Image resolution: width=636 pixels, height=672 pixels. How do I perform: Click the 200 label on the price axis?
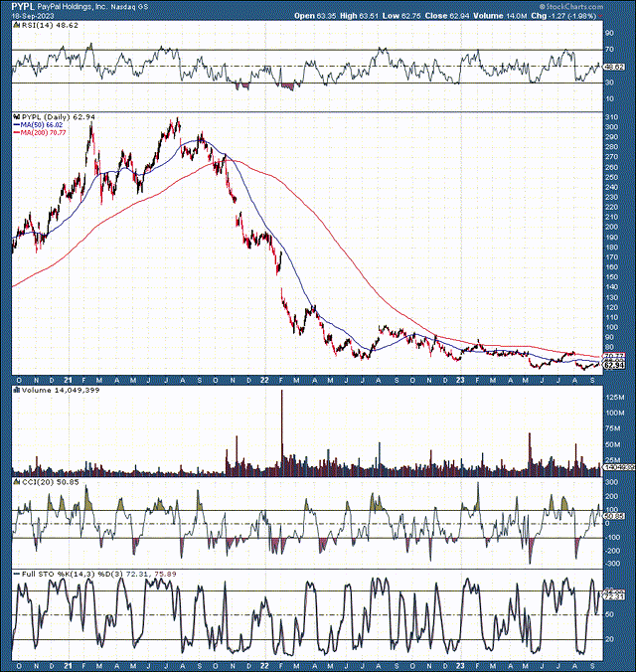point(611,227)
